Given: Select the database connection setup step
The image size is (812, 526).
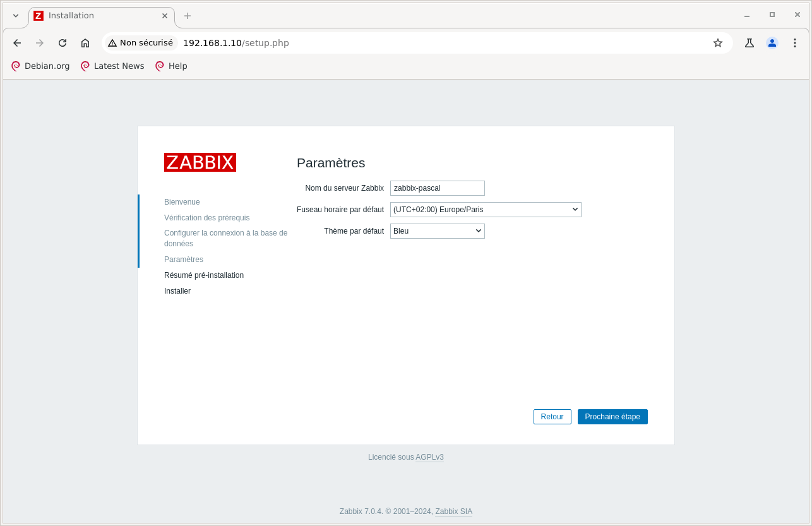Looking at the screenshot, I should tap(226, 238).
